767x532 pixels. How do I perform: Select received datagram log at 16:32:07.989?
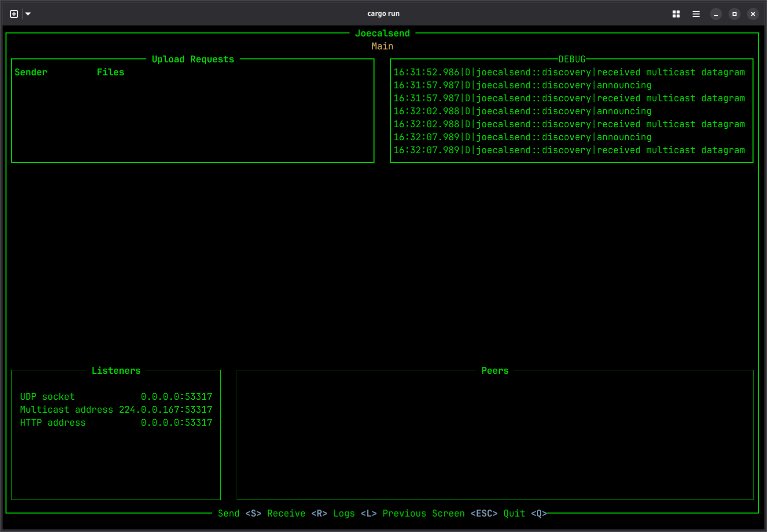coord(569,150)
